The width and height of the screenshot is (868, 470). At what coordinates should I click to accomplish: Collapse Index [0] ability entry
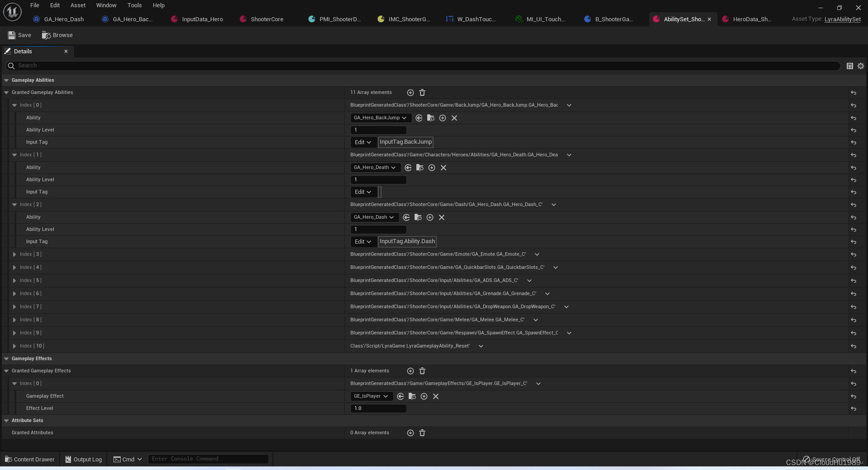pos(14,105)
